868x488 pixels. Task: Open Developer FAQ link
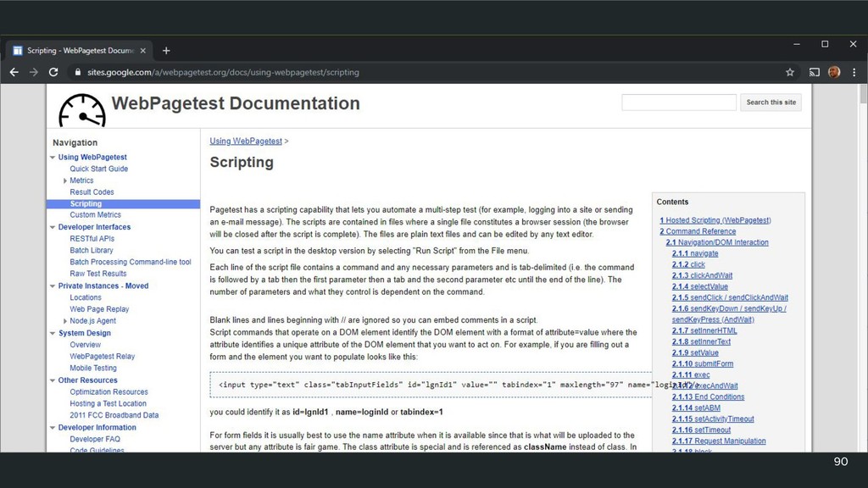[95, 439]
